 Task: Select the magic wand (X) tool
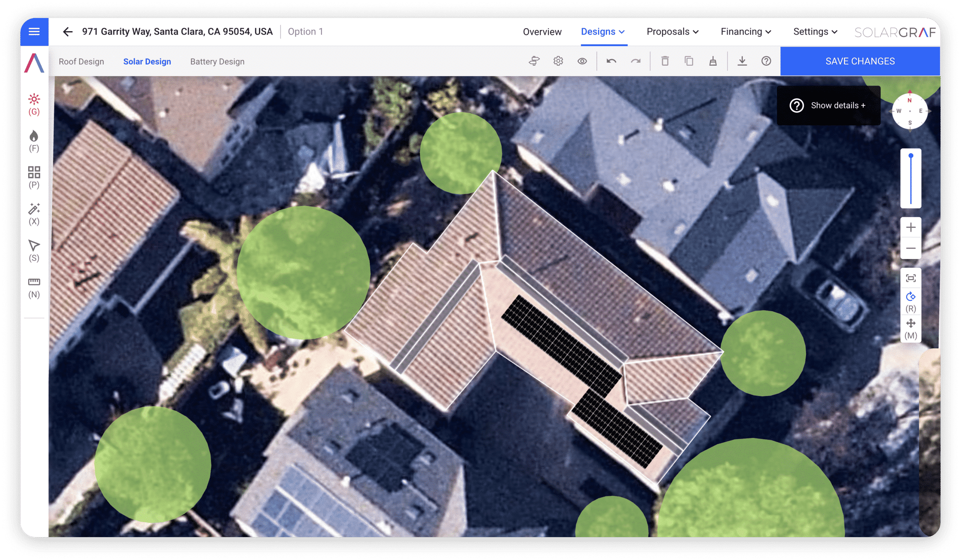click(x=34, y=214)
